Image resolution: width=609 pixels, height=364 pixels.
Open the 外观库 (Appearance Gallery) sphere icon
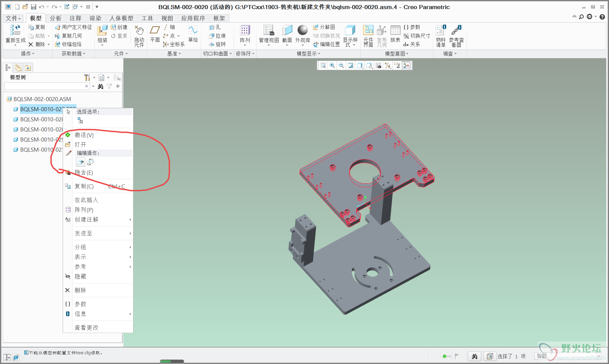302,30
